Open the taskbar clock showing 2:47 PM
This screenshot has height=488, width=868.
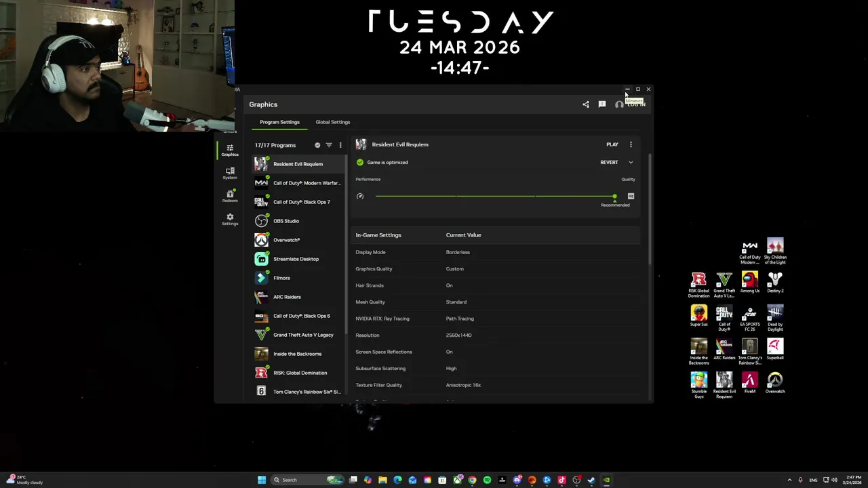(x=852, y=480)
